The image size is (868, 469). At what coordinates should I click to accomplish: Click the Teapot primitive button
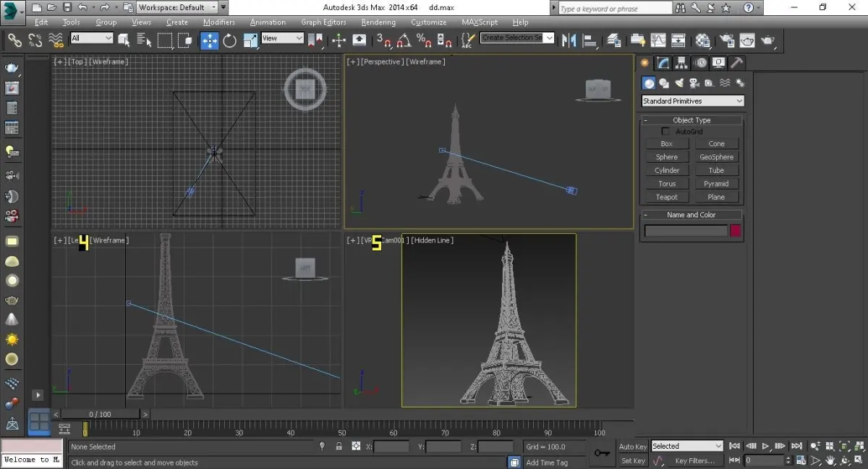point(667,197)
